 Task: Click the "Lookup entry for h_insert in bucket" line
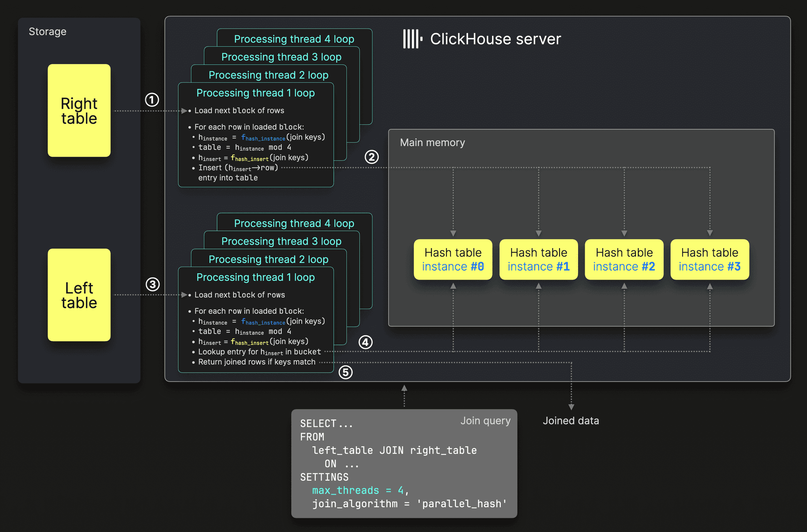click(x=259, y=352)
